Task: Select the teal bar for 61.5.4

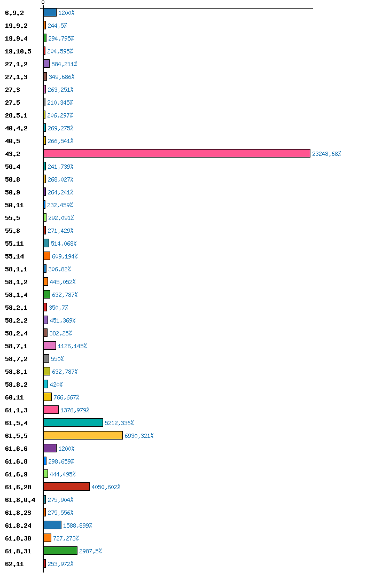Action: pos(73,423)
